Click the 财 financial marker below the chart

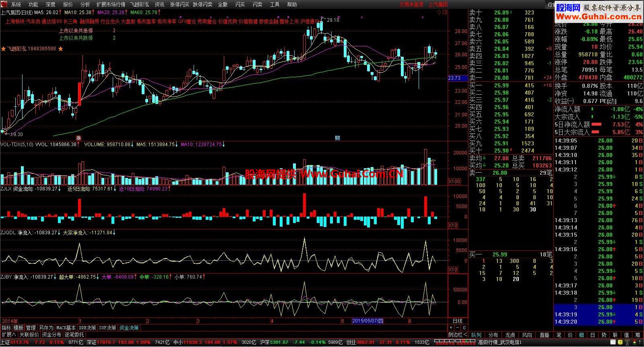[x=337, y=138]
